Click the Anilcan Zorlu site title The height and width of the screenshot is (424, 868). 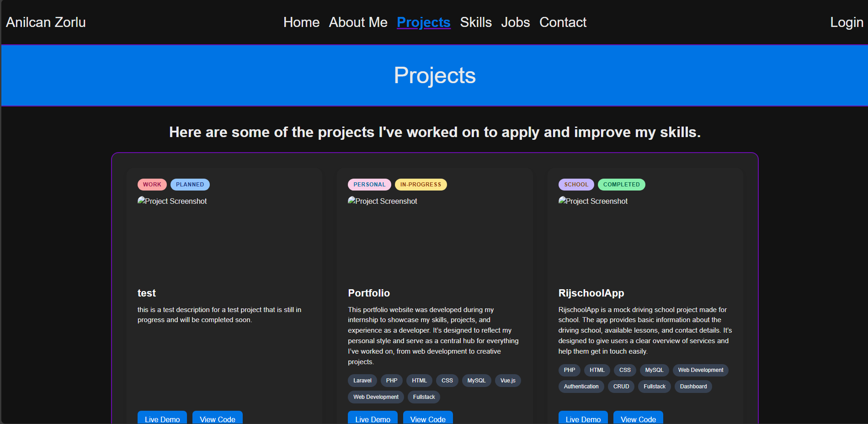click(x=45, y=22)
